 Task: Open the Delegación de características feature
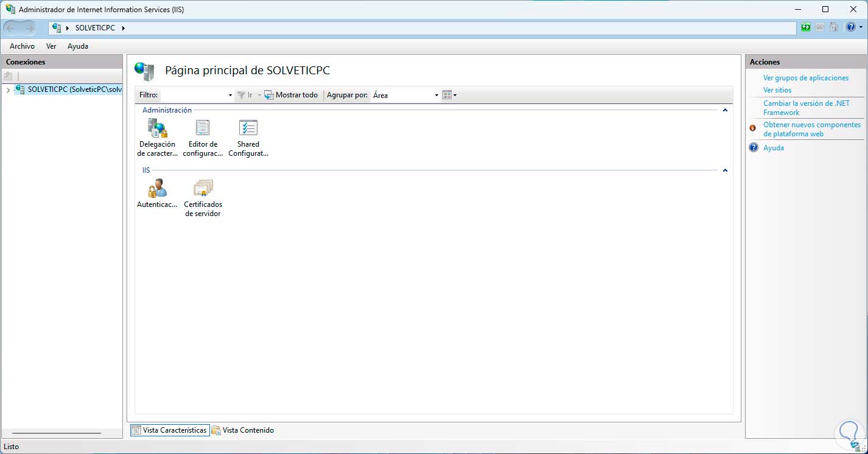(157, 138)
